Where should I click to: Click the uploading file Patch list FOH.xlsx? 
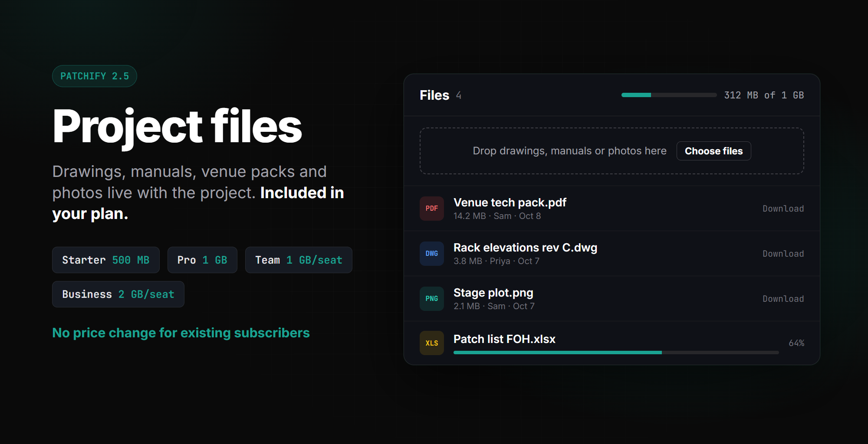504,339
